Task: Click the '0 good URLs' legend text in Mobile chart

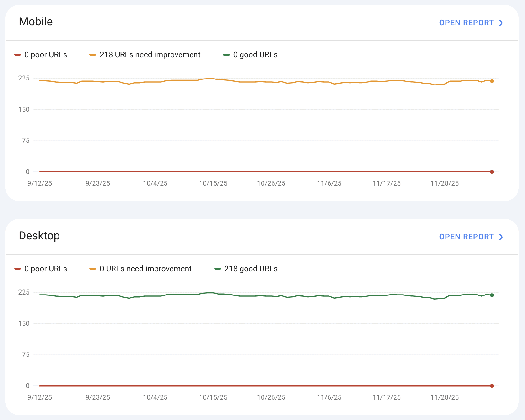Action: (255, 54)
